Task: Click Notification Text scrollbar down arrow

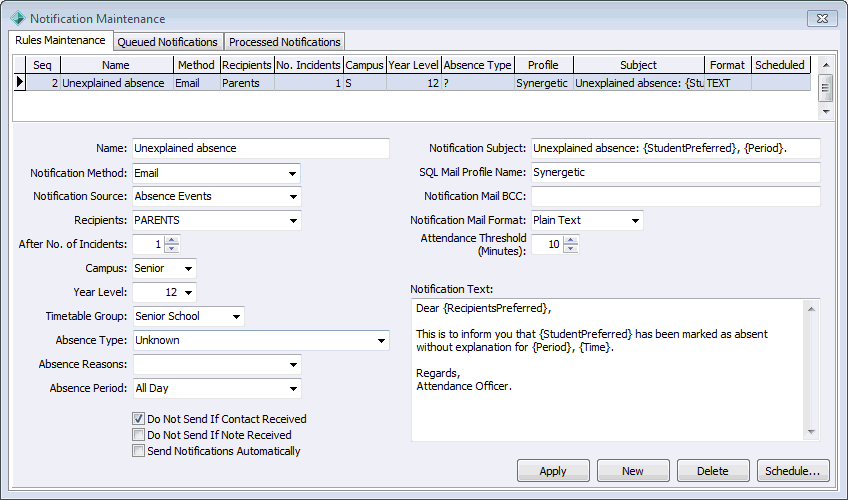Action: 811,432
